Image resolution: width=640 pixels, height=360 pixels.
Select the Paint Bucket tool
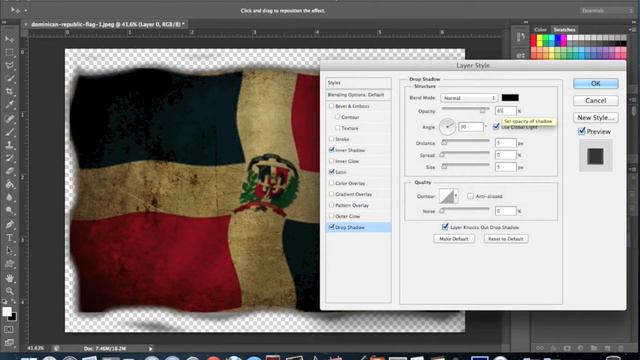[9, 184]
